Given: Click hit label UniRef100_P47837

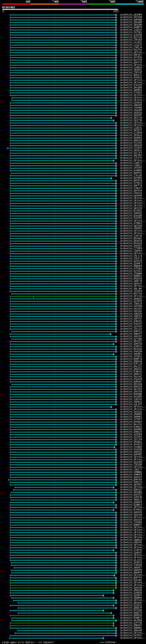Looking at the screenshot, I should (x=131, y=635).
